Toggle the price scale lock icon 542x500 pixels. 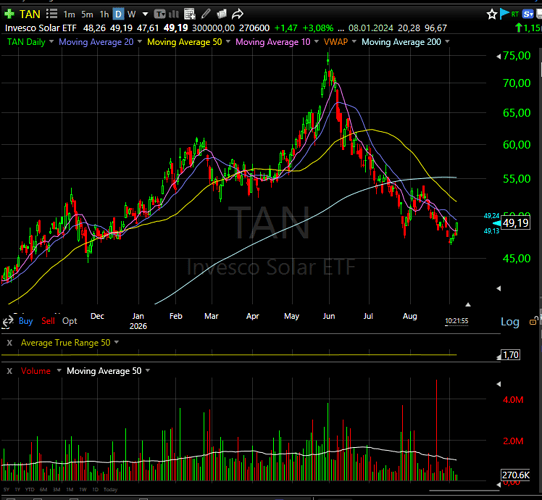click(533, 321)
